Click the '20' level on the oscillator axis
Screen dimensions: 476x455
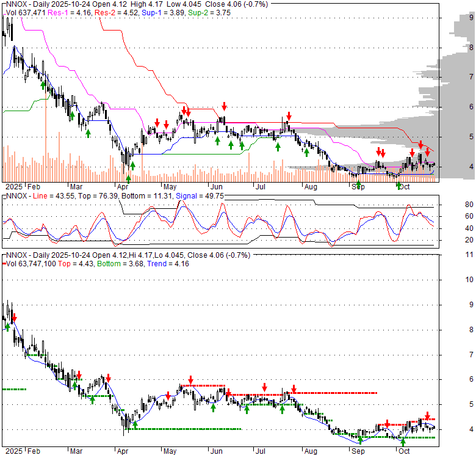click(x=469, y=240)
